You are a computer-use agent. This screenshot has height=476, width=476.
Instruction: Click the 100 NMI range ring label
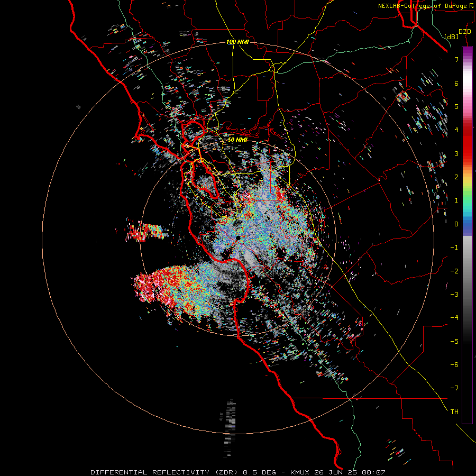(x=237, y=42)
